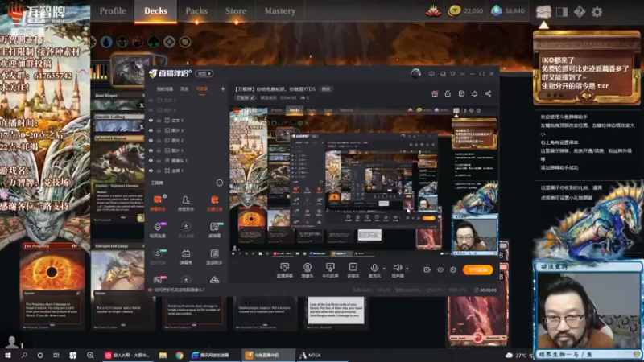The height and width of the screenshot is (362, 644).
Task: Open 弹幕秀 tool icon
Action: click(186, 257)
